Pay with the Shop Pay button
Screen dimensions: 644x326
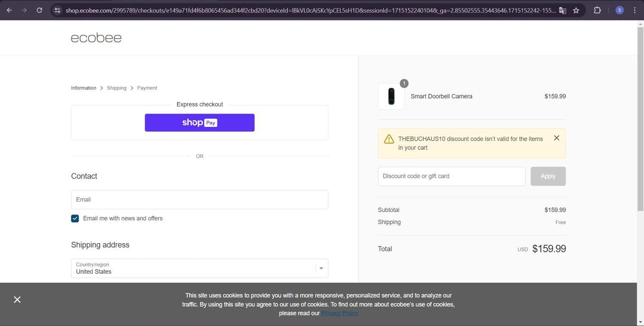(200, 123)
